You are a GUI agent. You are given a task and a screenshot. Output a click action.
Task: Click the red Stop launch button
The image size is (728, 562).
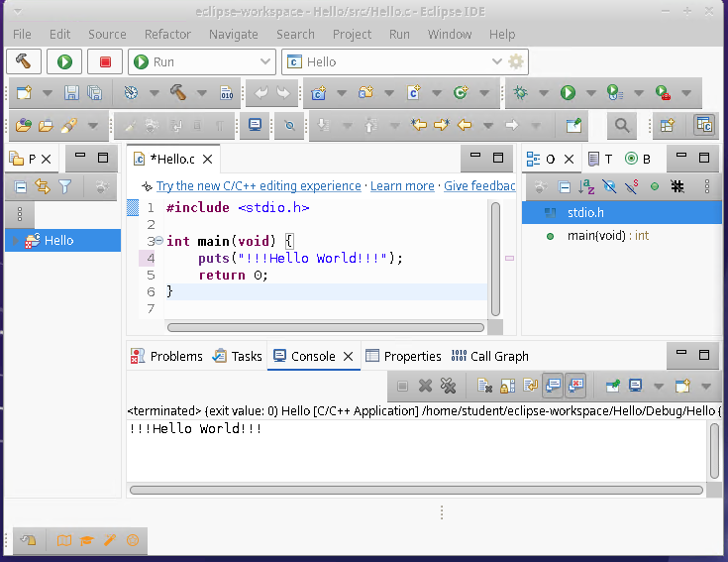click(x=105, y=61)
